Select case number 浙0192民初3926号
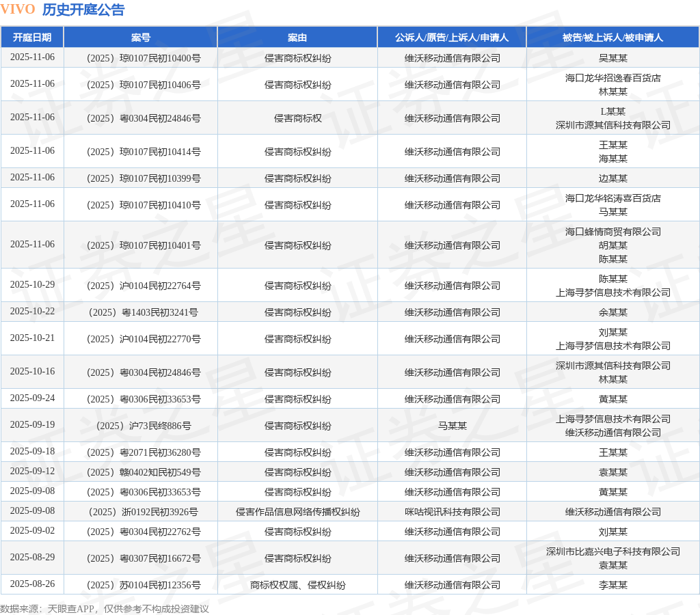Screen dimensions: 700x615 click(x=144, y=512)
